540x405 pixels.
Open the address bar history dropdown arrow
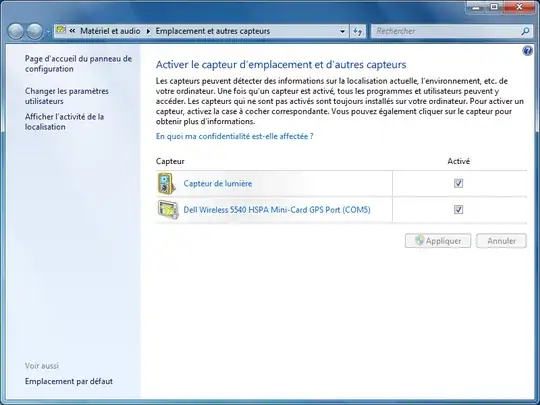pyautogui.click(x=342, y=31)
